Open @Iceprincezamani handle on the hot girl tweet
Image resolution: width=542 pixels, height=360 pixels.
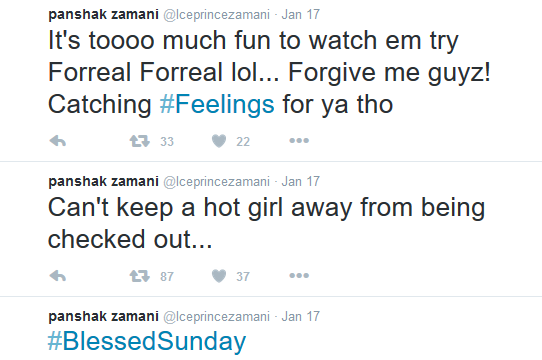point(216,182)
